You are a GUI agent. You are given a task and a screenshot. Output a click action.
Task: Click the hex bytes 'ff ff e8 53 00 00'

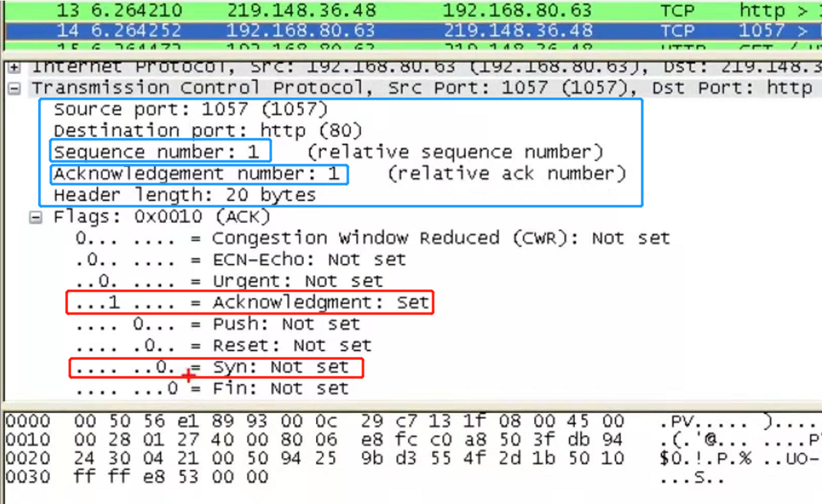171,476
